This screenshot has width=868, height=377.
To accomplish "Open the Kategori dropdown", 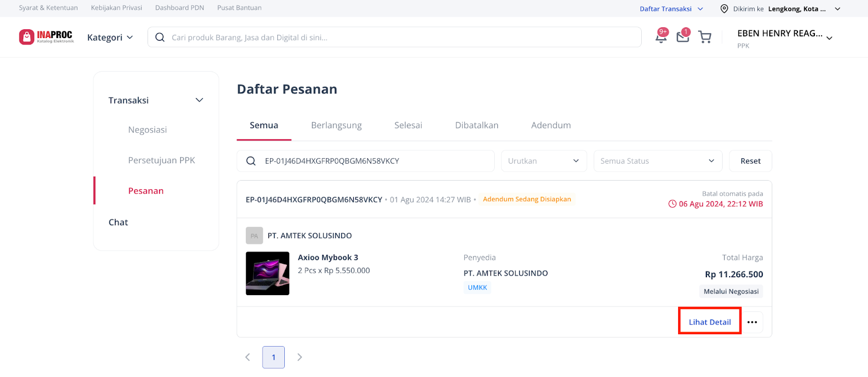I will (x=110, y=37).
